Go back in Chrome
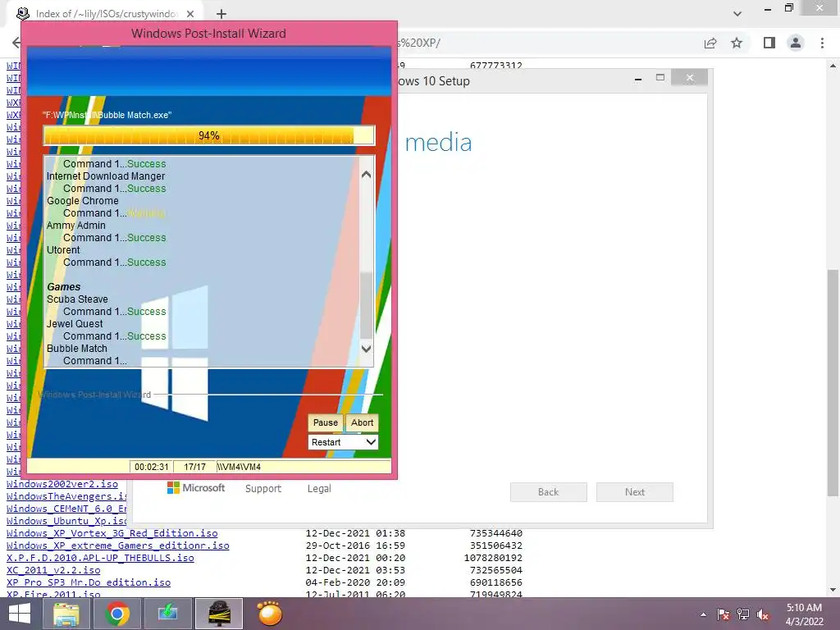This screenshot has width=840, height=630. 16,43
